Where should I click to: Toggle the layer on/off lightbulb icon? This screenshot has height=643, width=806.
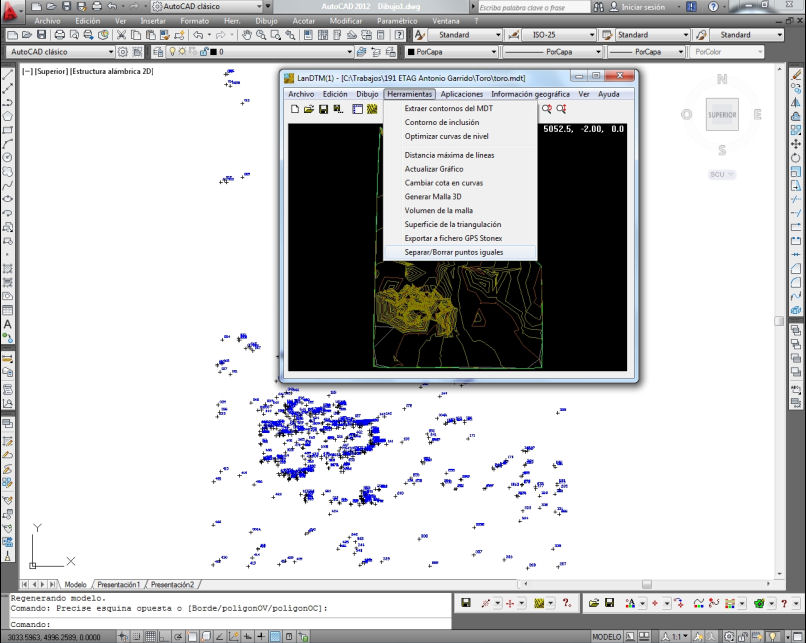[x=173, y=52]
